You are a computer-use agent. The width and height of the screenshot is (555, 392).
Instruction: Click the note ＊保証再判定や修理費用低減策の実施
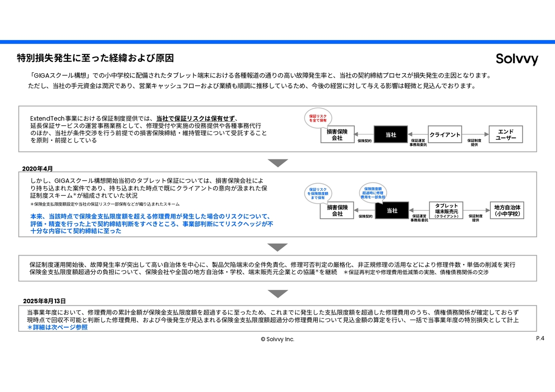point(416,272)
